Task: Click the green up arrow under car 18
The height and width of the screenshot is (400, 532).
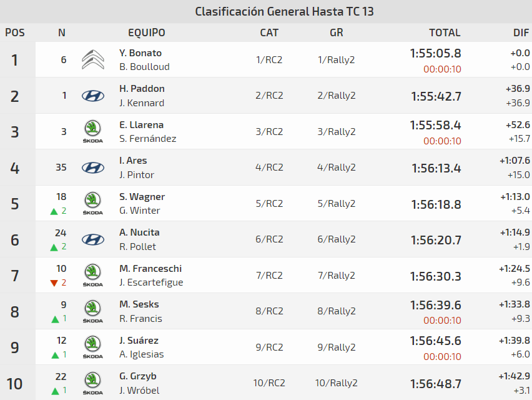Action: click(54, 211)
